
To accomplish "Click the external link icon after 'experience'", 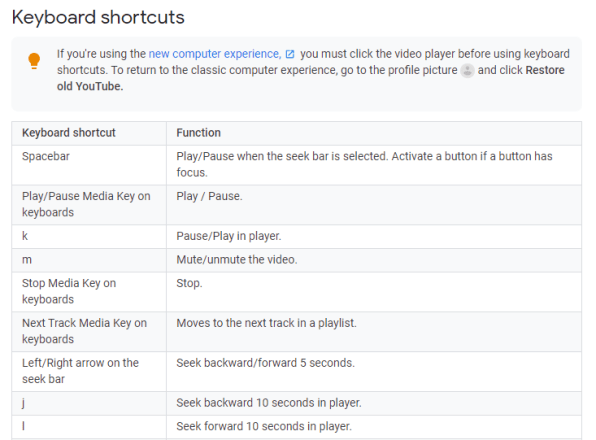I will pyautogui.click(x=290, y=54).
